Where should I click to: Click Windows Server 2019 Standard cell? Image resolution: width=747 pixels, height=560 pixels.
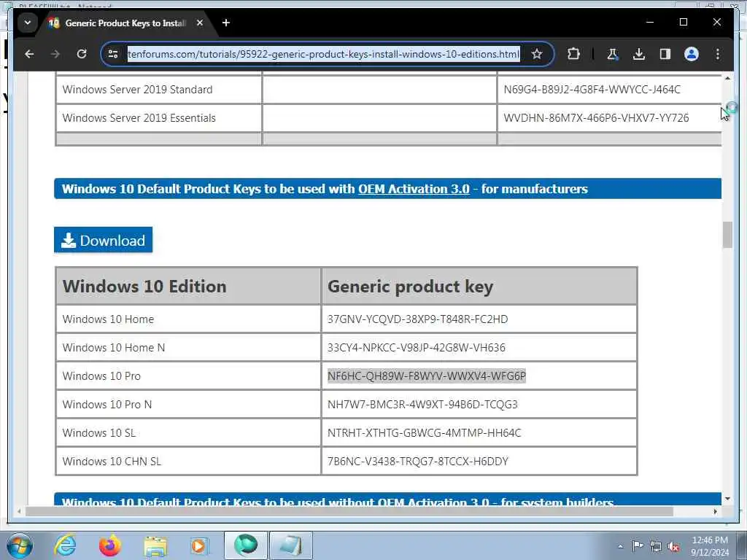158,90
